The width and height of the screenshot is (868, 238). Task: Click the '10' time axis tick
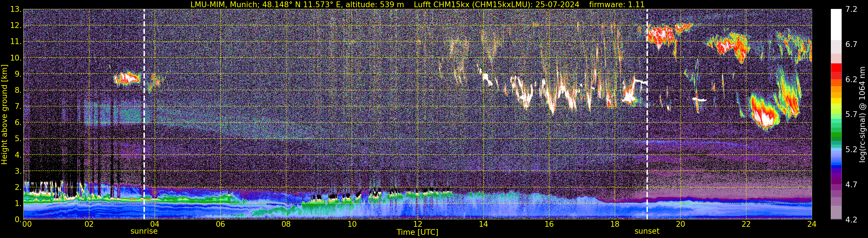pos(352,224)
